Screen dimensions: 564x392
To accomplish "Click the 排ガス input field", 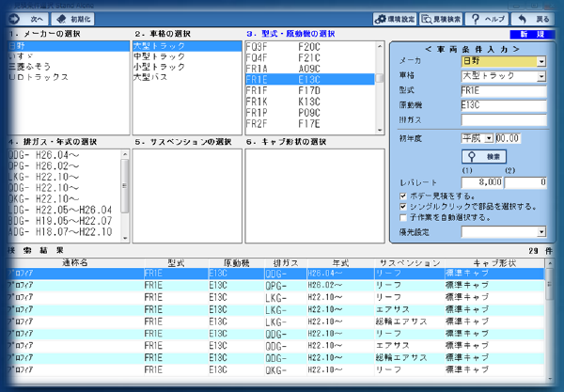I will coord(504,119).
